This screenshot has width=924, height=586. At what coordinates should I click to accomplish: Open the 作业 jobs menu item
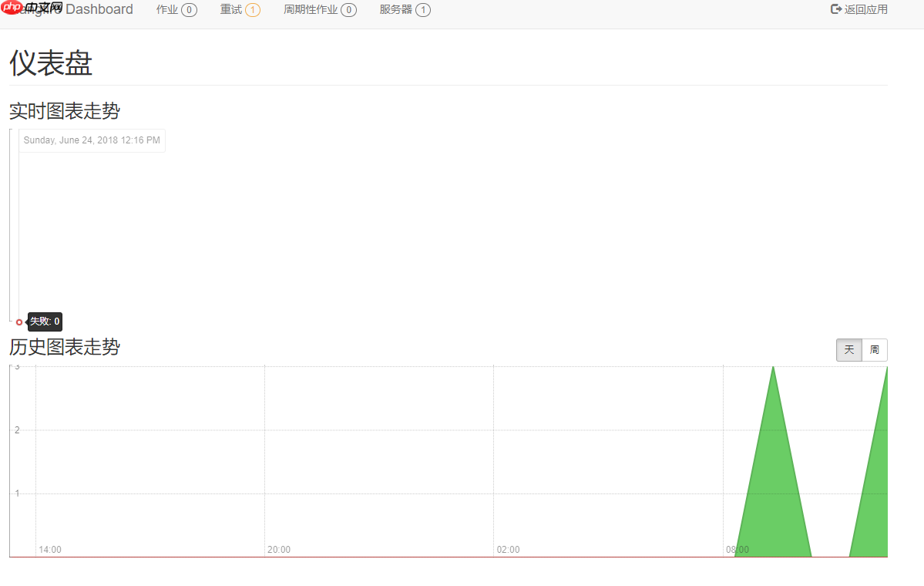(176, 10)
